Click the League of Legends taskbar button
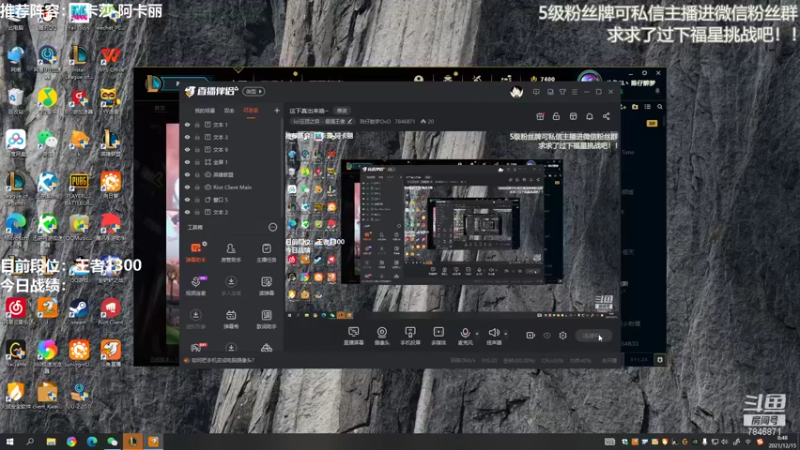Image resolution: width=800 pixels, height=450 pixels. pos(133,441)
